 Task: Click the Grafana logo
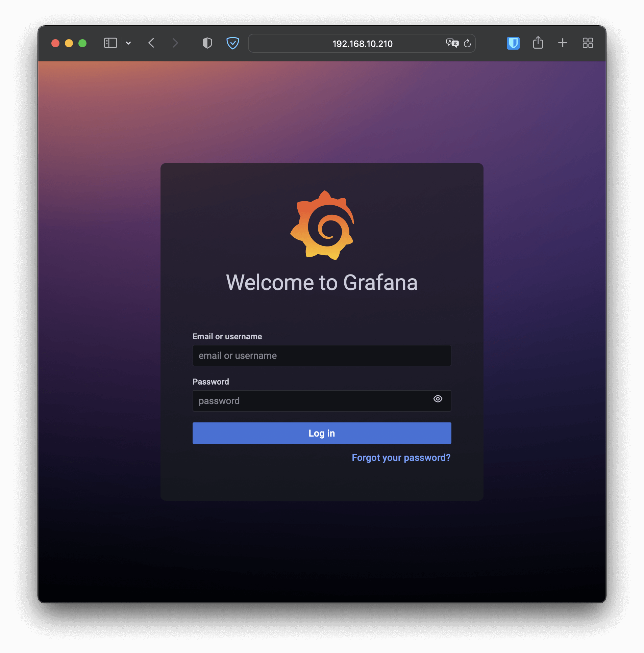click(322, 225)
